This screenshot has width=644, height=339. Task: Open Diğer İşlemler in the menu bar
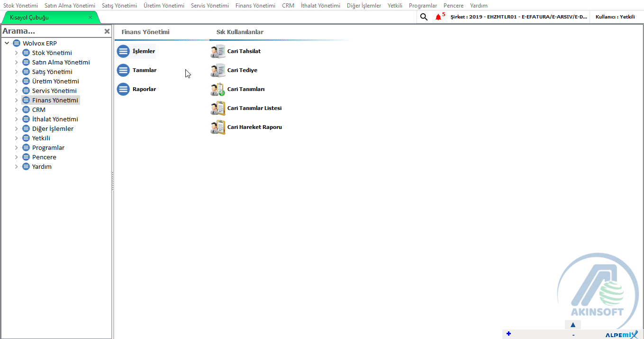point(364,6)
